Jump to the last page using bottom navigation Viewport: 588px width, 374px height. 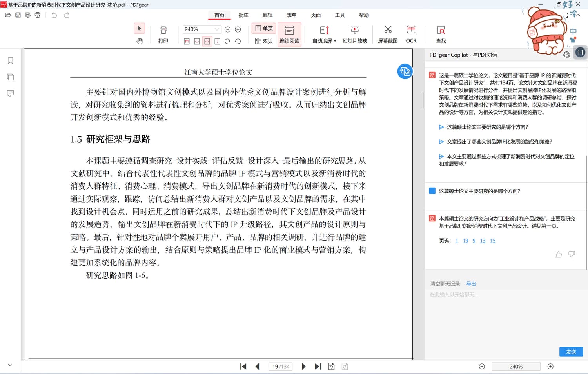click(318, 367)
